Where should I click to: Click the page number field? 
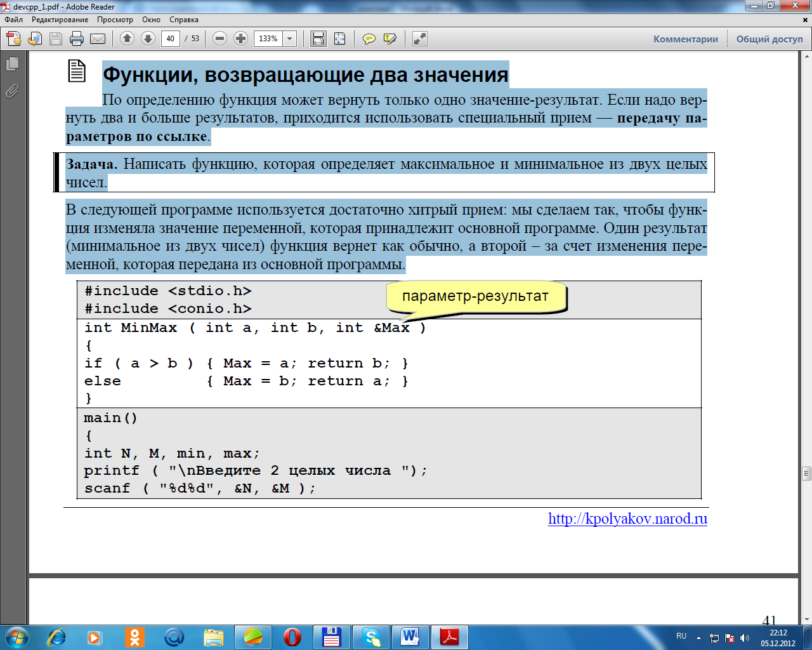click(170, 39)
